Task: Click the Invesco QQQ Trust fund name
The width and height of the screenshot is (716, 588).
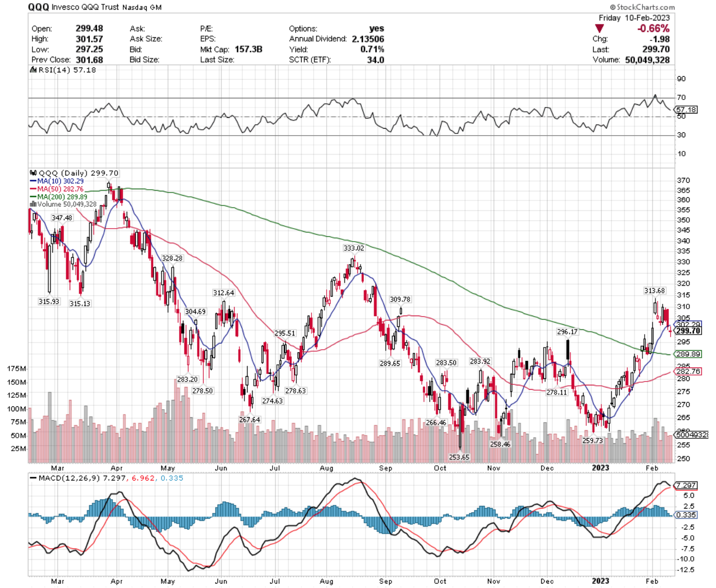Action: (85, 8)
